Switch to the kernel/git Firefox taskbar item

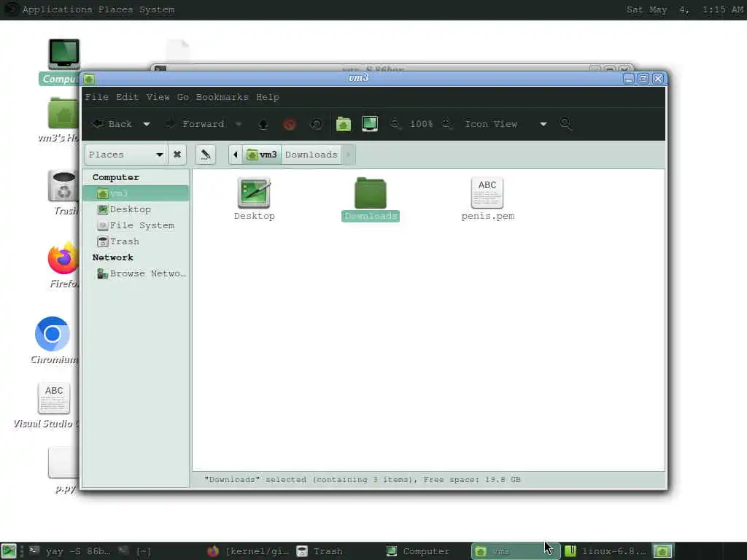click(x=248, y=551)
